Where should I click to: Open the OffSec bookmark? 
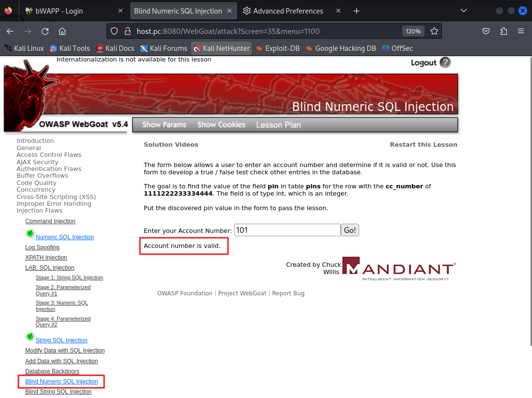pyautogui.click(x=397, y=48)
